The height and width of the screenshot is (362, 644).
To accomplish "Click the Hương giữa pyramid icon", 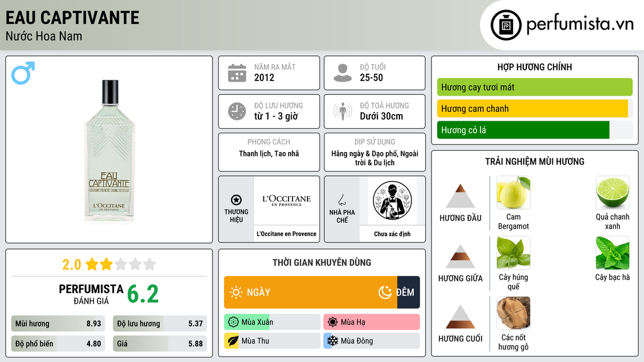I will coord(460,256).
